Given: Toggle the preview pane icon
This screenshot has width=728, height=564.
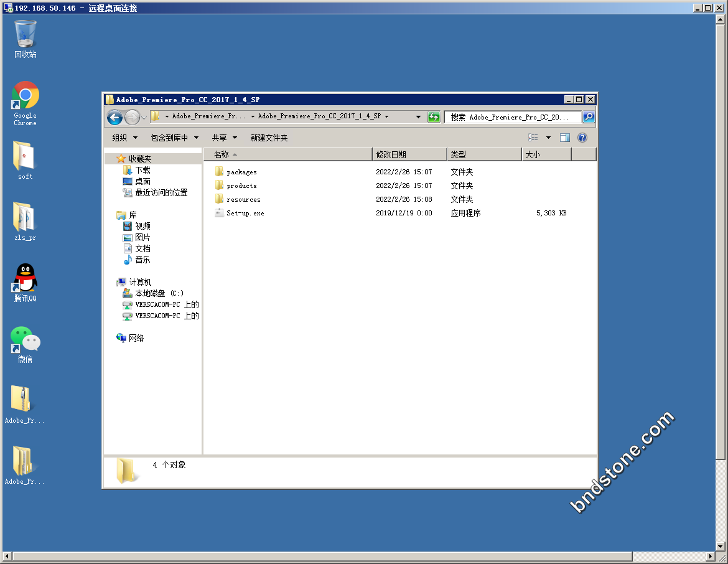Looking at the screenshot, I should click(565, 138).
